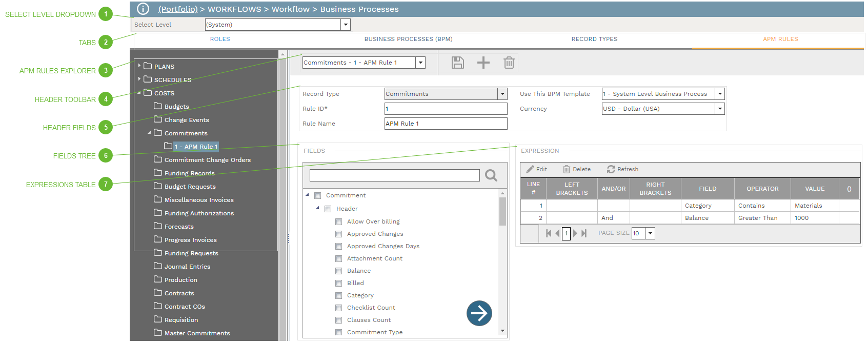The width and height of the screenshot is (868, 343).
Task: Switch to the Business Processes (BPM) tab
Action: pyautogui.click(x=408, y=39)
